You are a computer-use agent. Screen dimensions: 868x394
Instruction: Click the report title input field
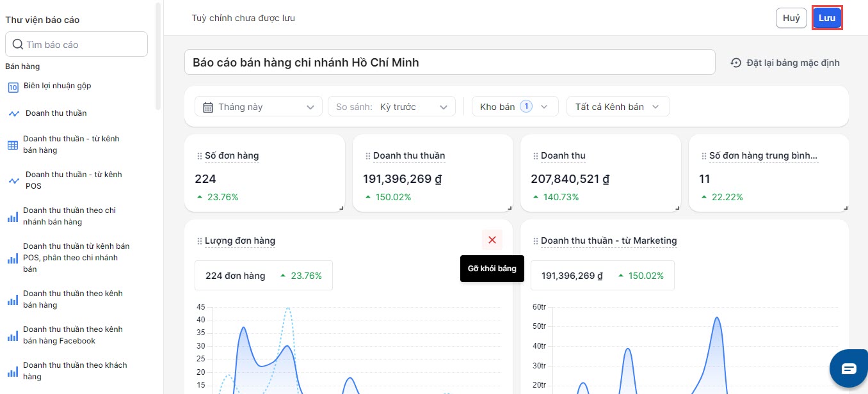(x=449, y=63)
